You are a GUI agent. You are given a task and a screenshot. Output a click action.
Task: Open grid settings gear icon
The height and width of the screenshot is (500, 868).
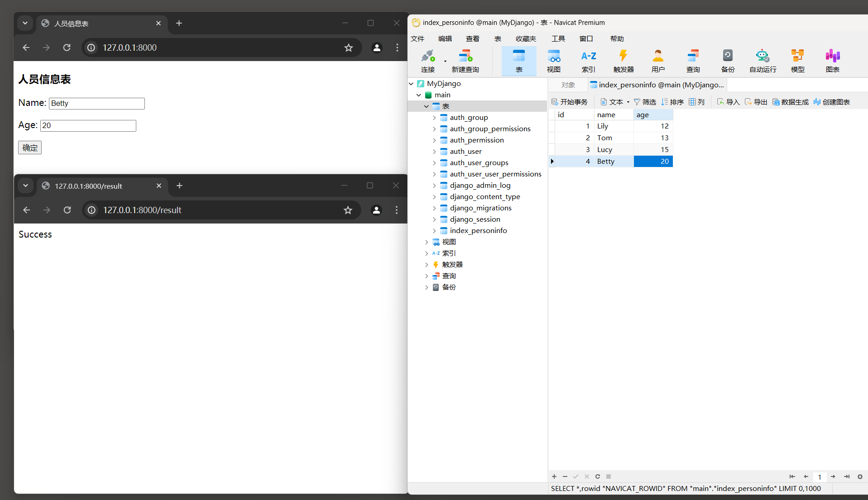tap(860, 476)
